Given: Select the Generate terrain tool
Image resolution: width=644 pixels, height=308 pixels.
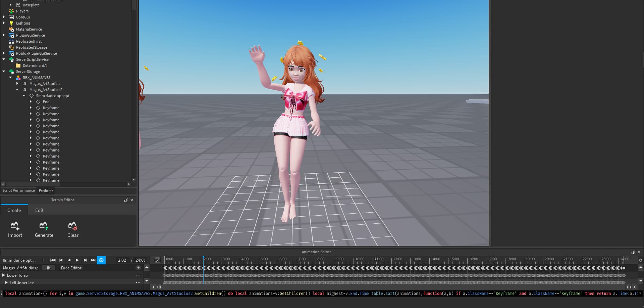Looking at the screenshot, I should click(x=44, y=229).
